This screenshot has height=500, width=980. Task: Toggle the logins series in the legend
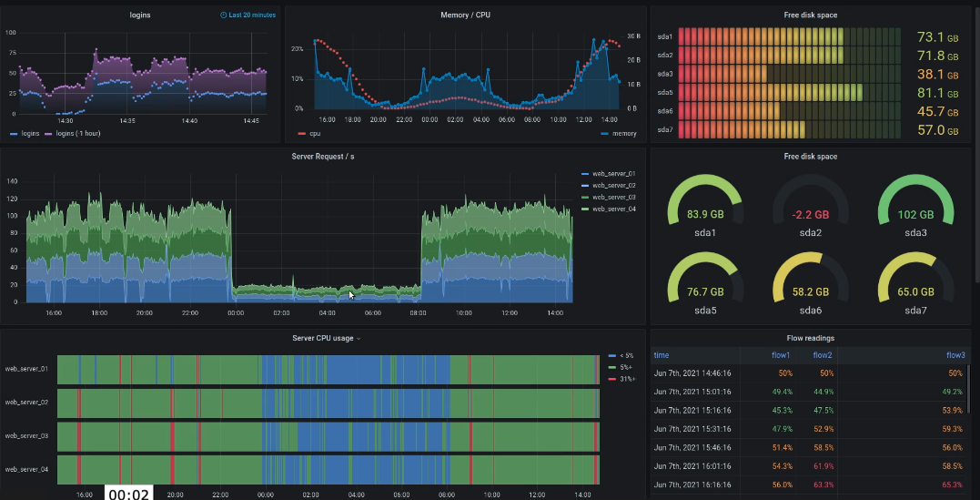click(30, 133)
